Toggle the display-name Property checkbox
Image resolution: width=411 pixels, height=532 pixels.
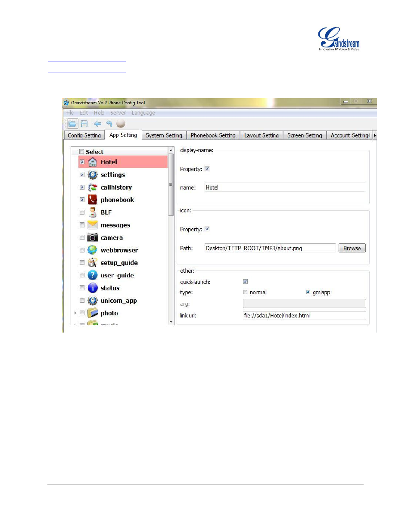207,169
